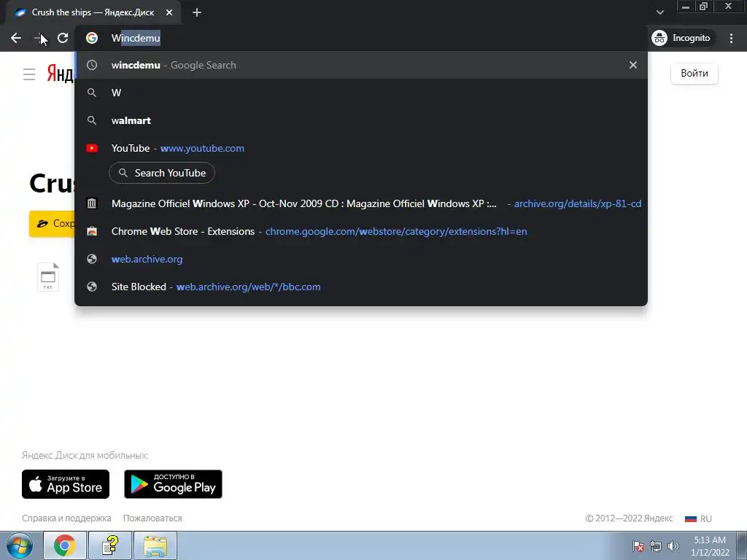Click the Action Center flag tray icon
The image size is (747, 560).
coord(638,546)
